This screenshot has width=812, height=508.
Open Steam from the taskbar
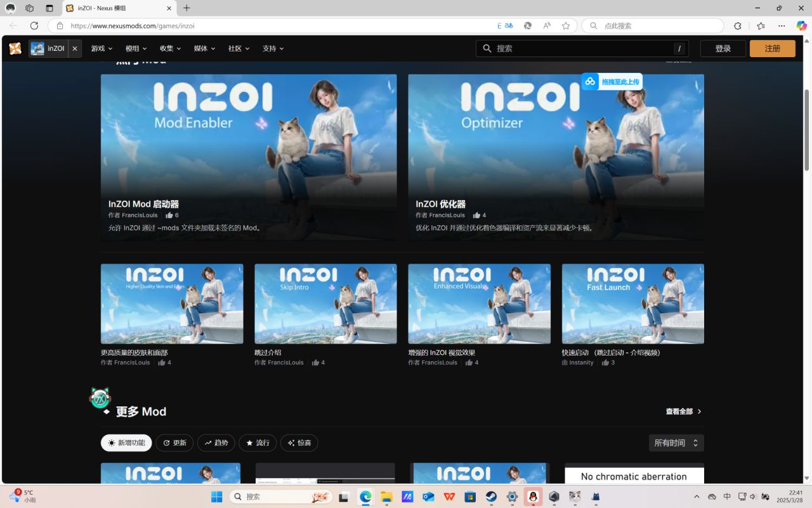point(491,497)
